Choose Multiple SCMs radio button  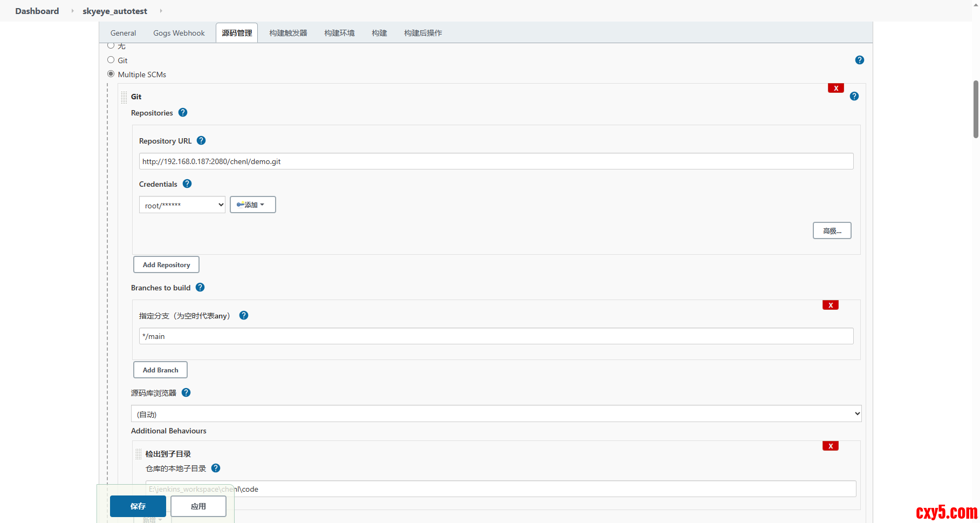click(111, 74)
